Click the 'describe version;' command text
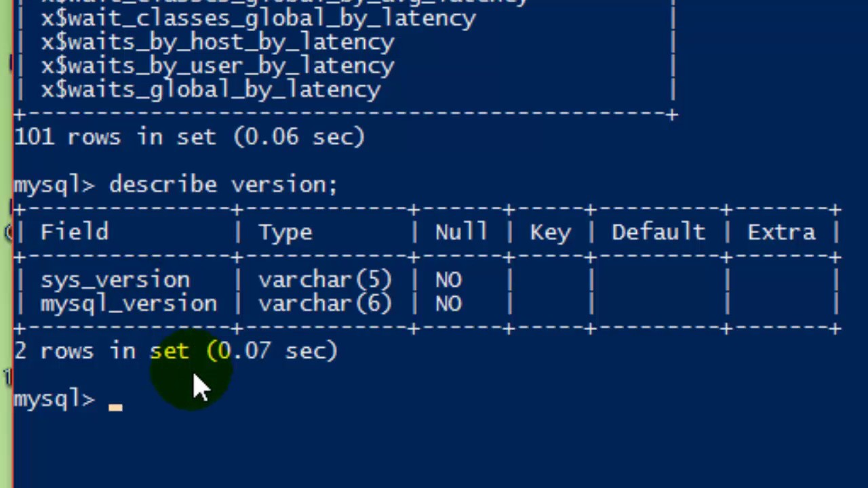Image resolution: width=868 pixels, height=488 pixels. tap(223, 185)
